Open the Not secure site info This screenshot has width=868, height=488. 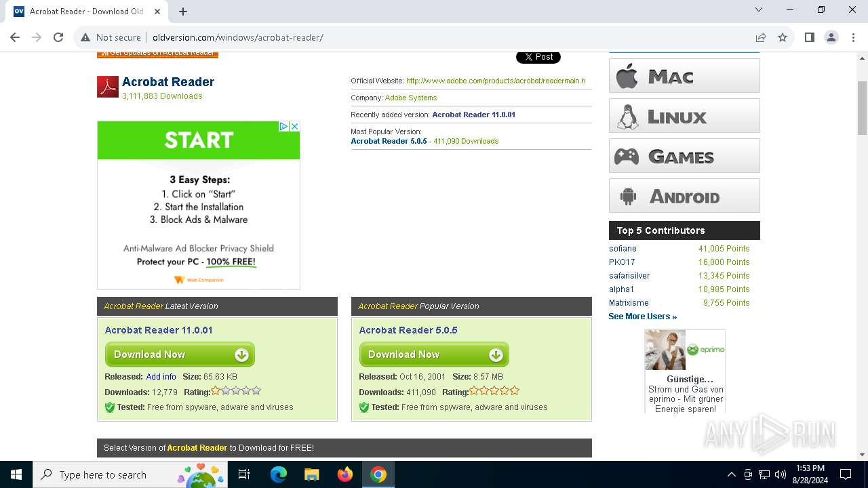[111, 37]
